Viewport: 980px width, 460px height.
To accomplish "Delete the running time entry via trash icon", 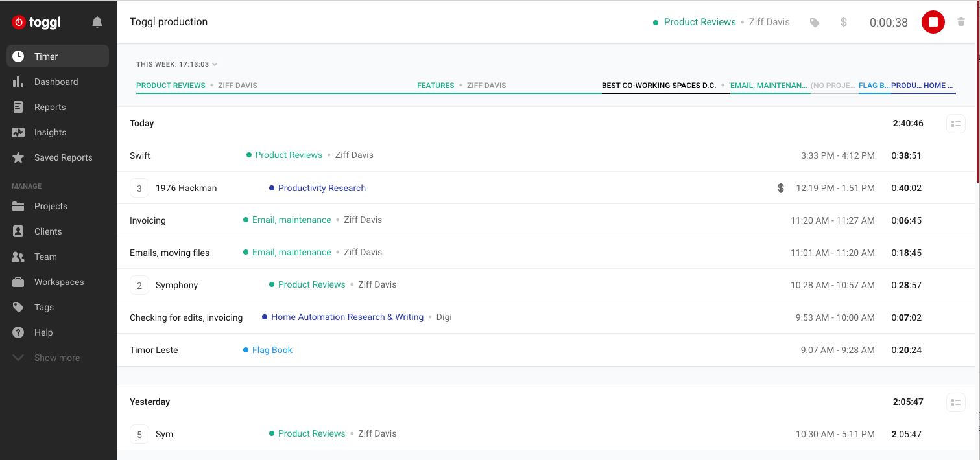I will tap(961, 22).
